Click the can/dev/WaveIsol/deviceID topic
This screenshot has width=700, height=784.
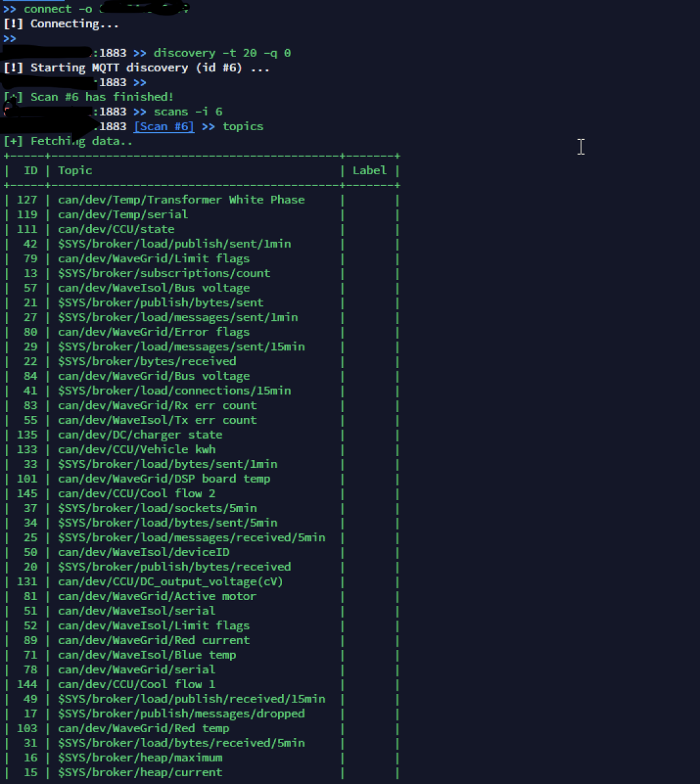143,552
